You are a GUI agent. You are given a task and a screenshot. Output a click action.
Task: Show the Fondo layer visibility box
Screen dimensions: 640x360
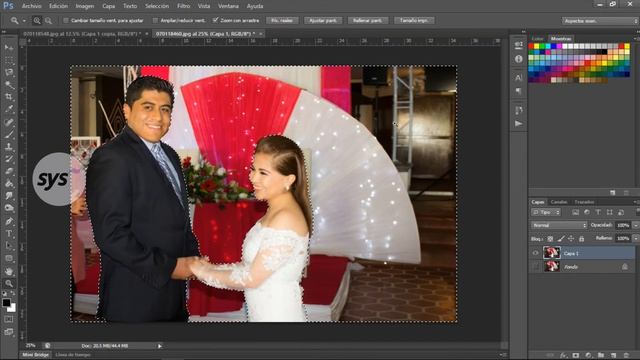point(536,267)
